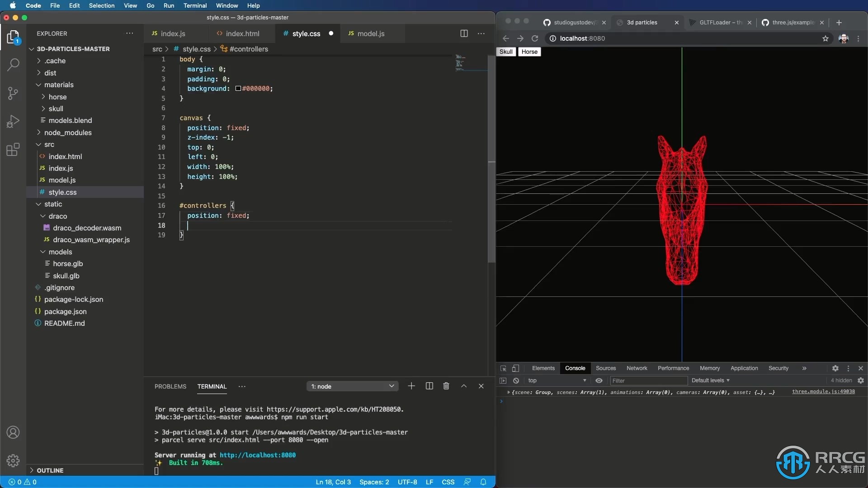Viewport: 868px width, 488px height.
Task: Click the inspect element cursor icon
Action: coord(503,368)
